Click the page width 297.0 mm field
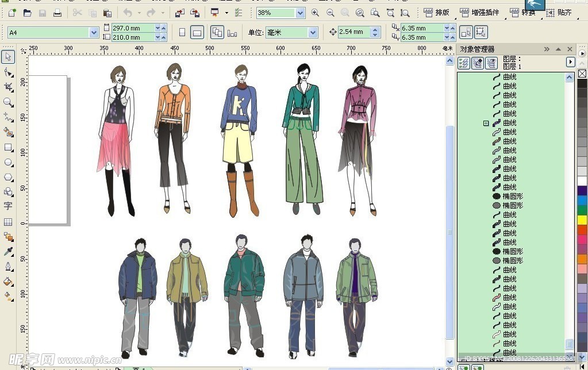 pyautogui.click(x=133, y=28)
